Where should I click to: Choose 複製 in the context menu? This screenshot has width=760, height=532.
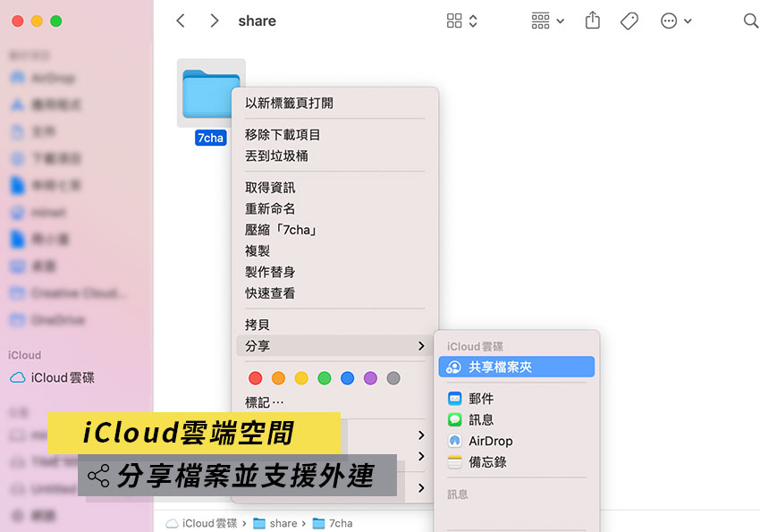[x=335, y=250]
